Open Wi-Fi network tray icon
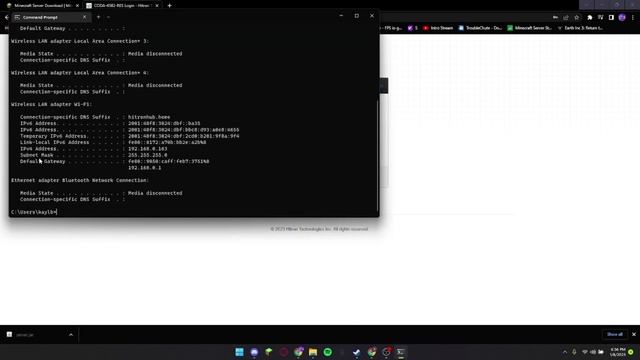 tap(585, 352)
